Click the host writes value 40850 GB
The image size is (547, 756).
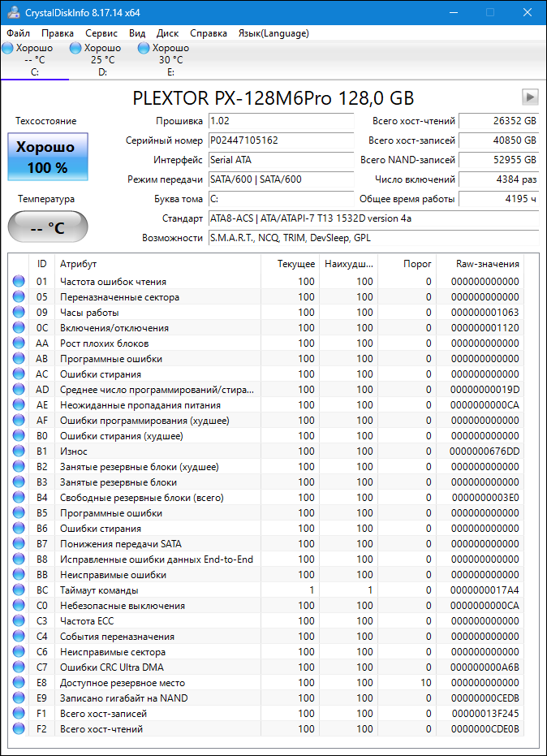tap(499, 140)
